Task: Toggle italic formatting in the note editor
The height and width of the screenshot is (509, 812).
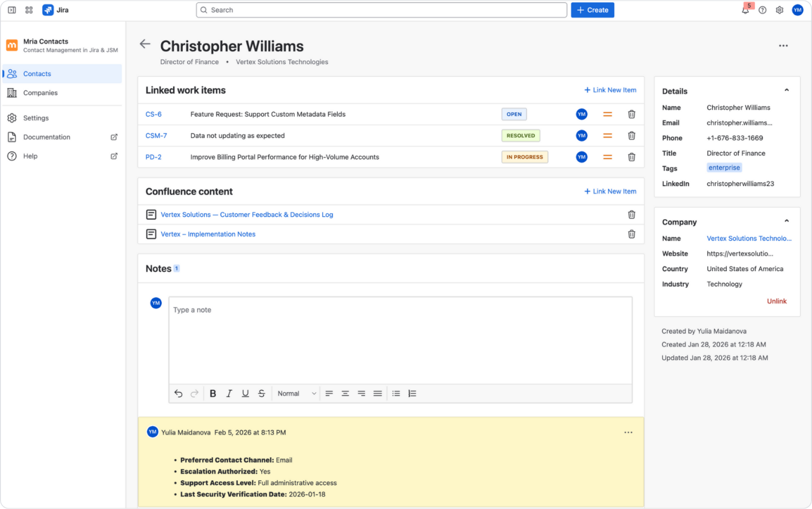Action: click(x=229, y=393)
